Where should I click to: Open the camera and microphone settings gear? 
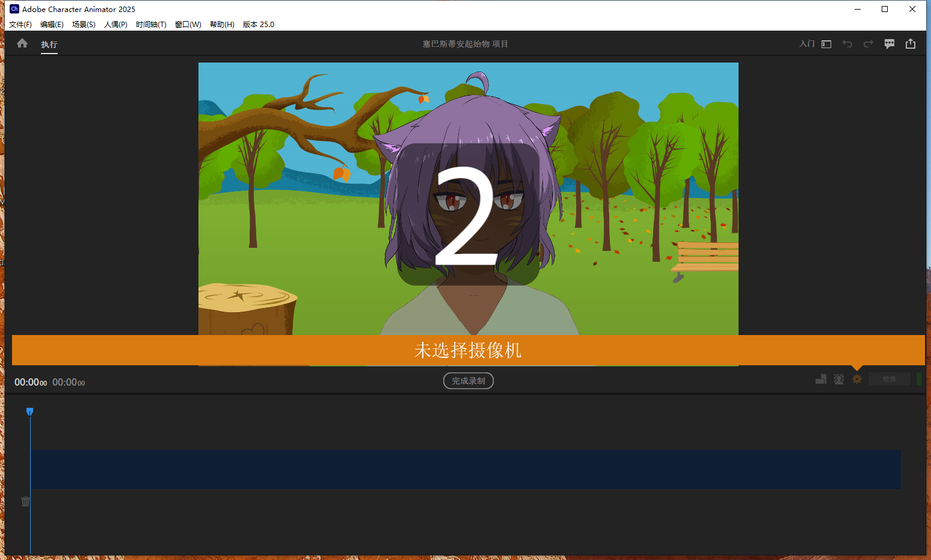[857, 379]
